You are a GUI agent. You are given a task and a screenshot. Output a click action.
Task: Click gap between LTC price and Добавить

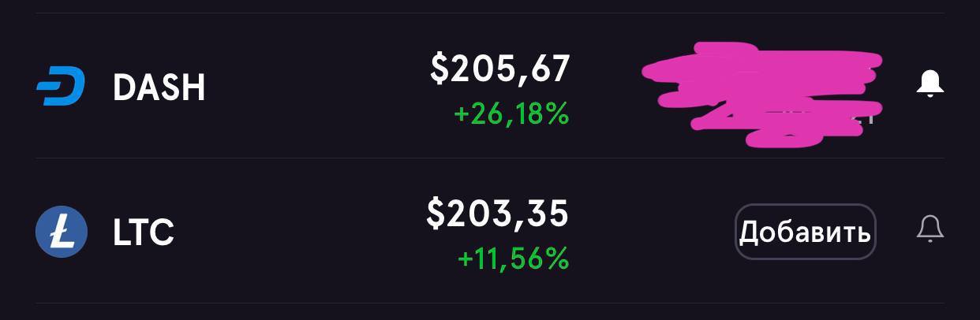click(x=652, y=233)
